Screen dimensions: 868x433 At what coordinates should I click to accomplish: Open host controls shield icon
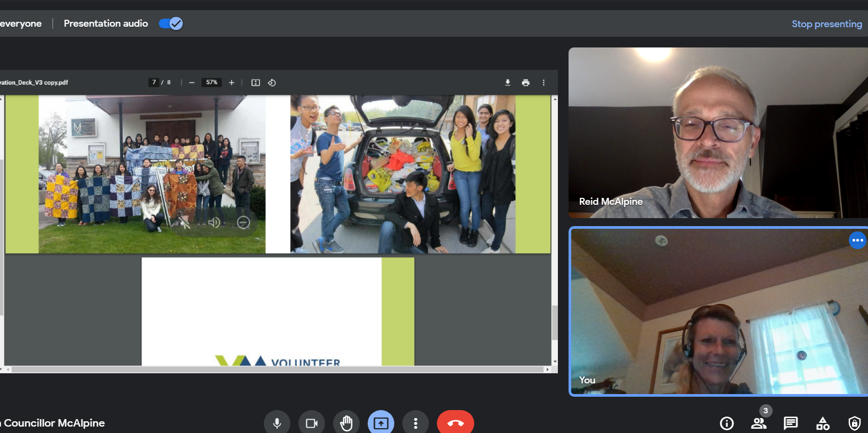tap(855, 423)
